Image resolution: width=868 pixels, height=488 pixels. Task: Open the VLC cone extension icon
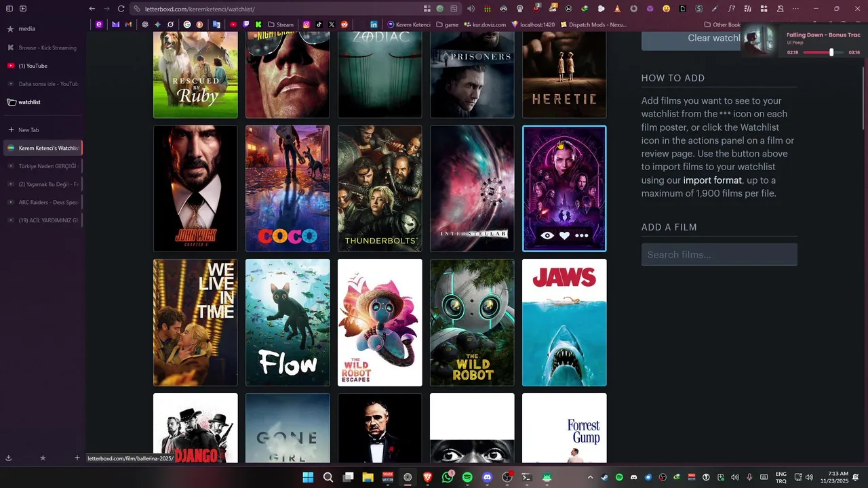pos(617,9)
